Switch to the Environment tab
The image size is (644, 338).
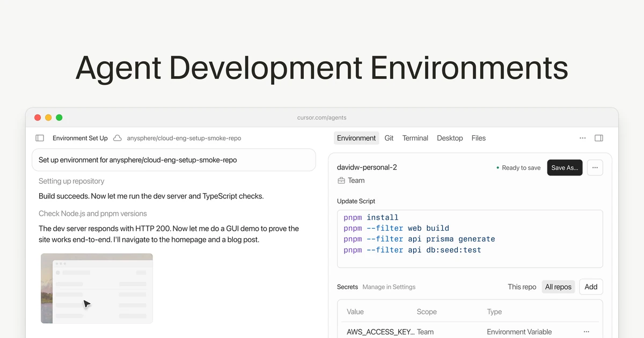(x=356, y=138)
